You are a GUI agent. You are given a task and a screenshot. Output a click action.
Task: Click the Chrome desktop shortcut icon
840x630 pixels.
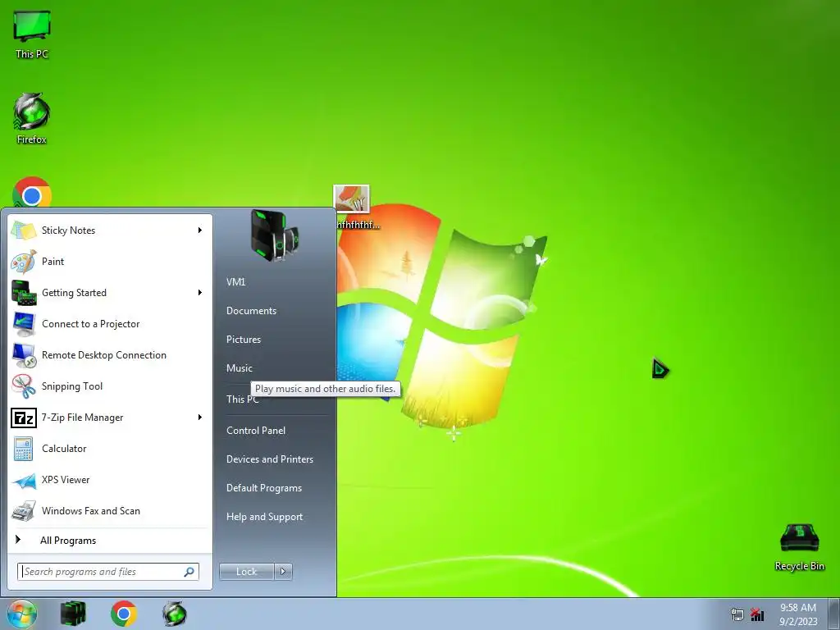pyautogui.click(x=32, y=193)
